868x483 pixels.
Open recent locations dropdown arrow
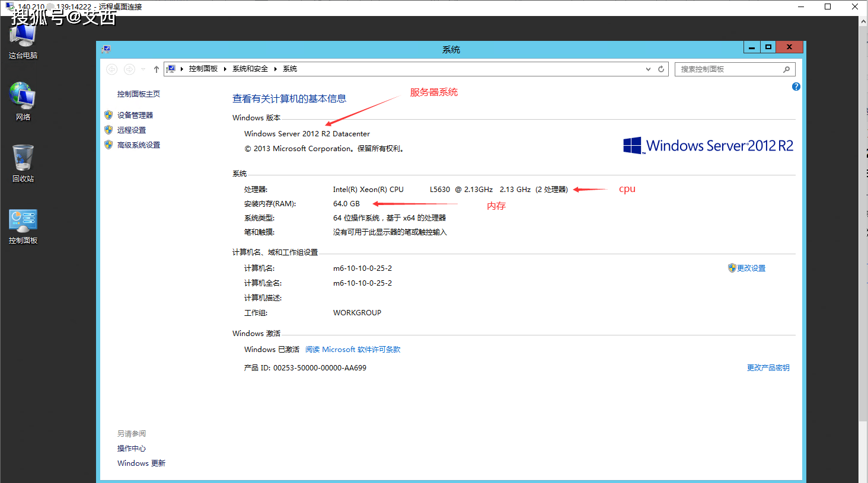143,69
